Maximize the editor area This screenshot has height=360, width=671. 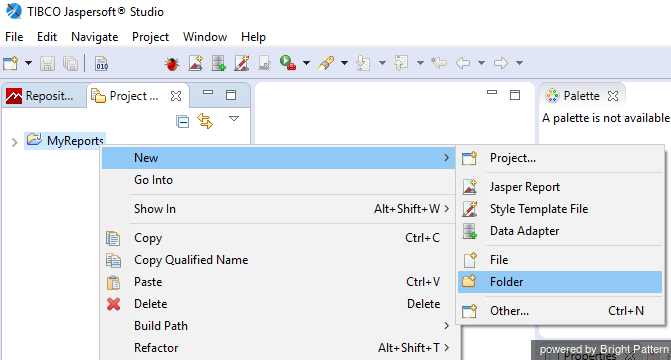[515, 95]
